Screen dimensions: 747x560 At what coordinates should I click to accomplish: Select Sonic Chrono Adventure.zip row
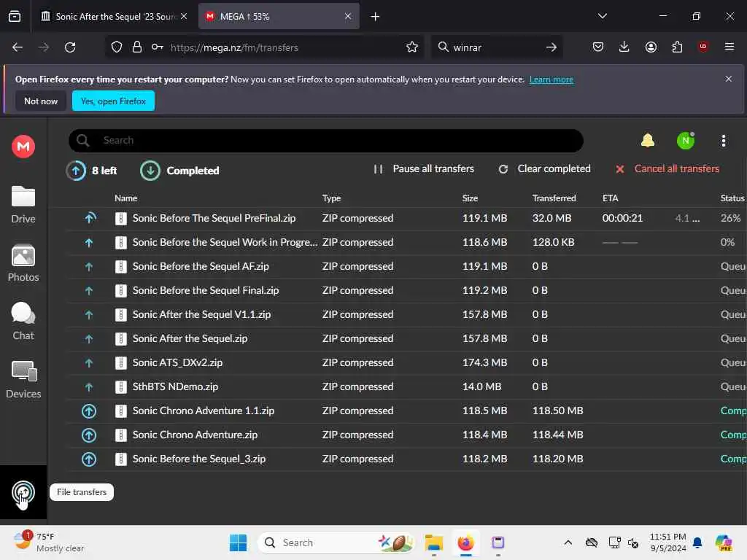coord(406,435)
